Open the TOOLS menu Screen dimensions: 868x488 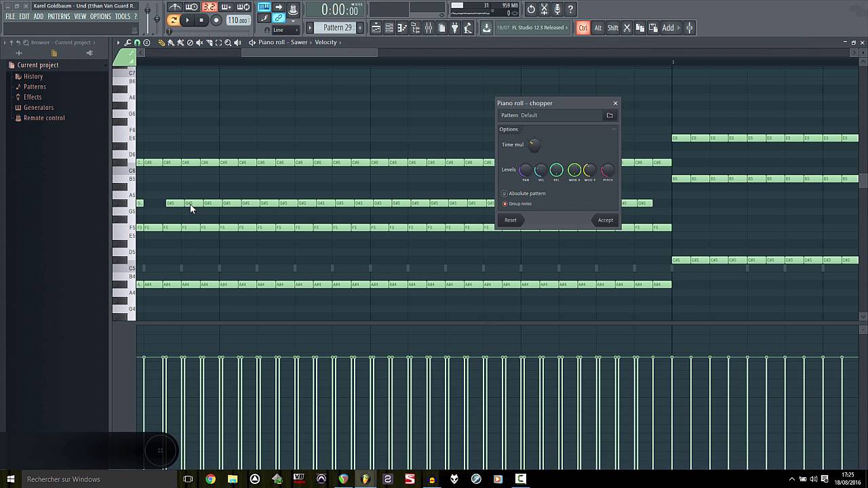click(x=122, y=16)
